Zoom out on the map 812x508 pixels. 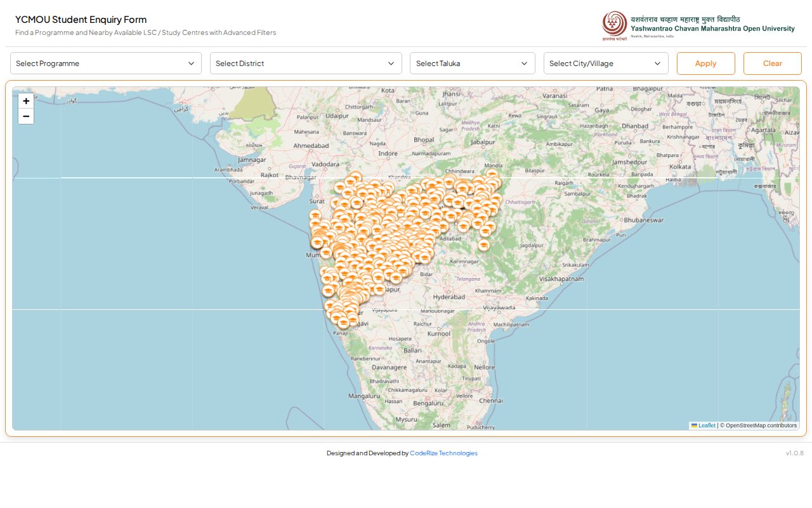26,116
